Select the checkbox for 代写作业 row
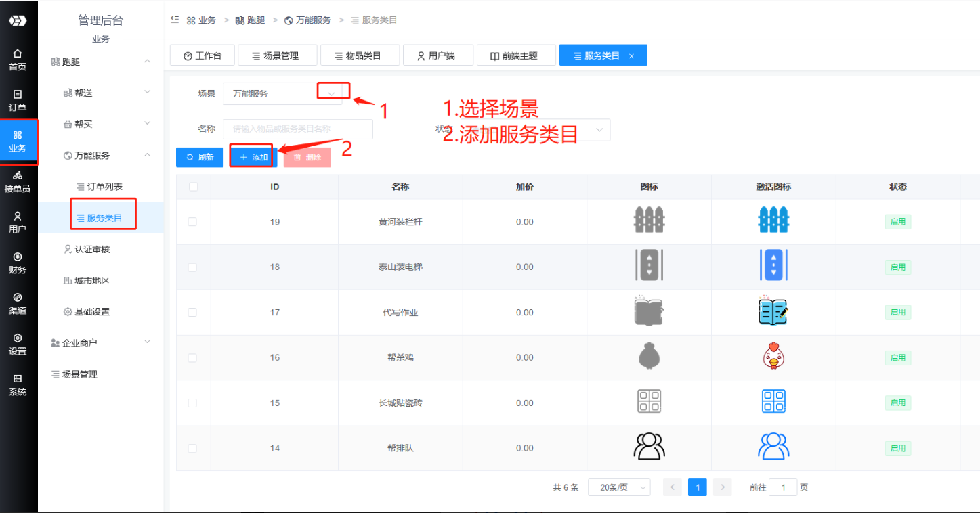Image resolution: width=980 pixels, height=513 pixels. tap(192, 313)
